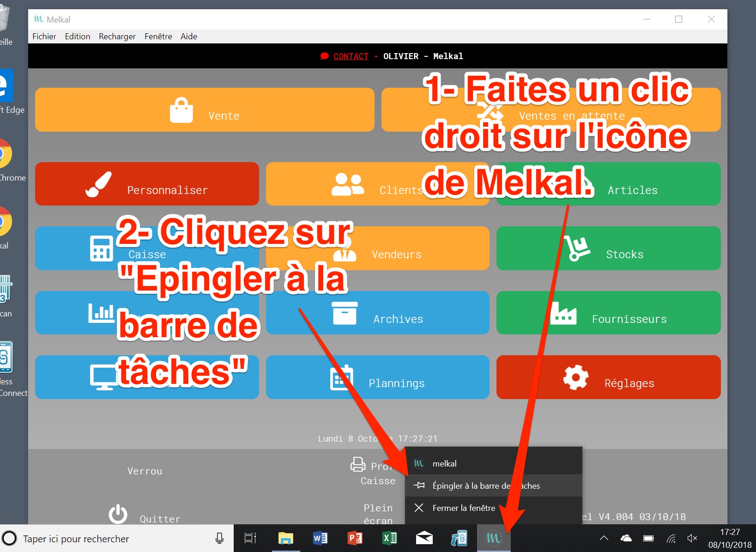Click the Clients people icon
This screenshot has width=756, height=552.
click(348, 184)
